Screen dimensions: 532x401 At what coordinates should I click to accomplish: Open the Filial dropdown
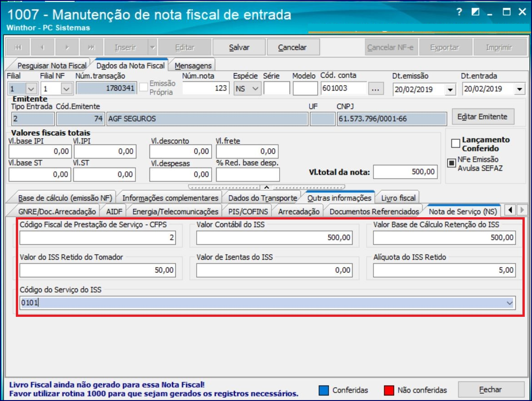coord(31,89)
